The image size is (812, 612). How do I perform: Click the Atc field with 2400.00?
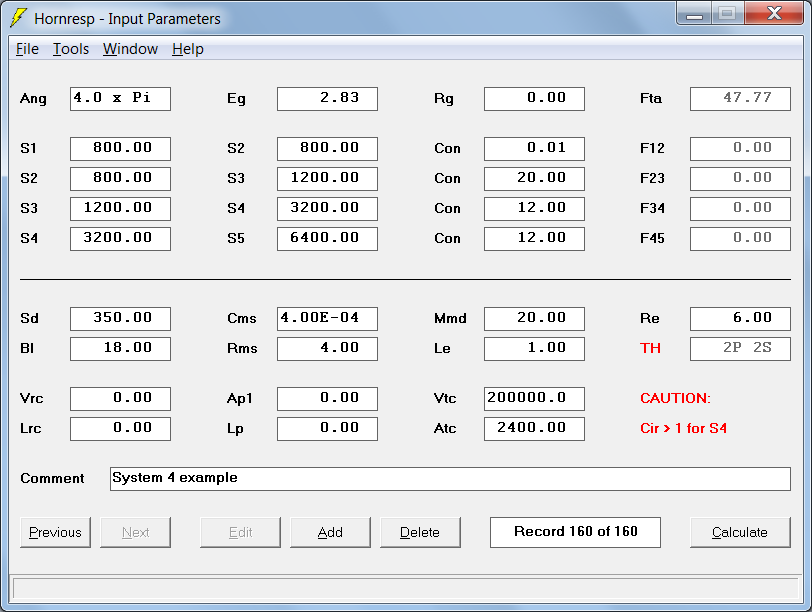[x=534, y=429]
